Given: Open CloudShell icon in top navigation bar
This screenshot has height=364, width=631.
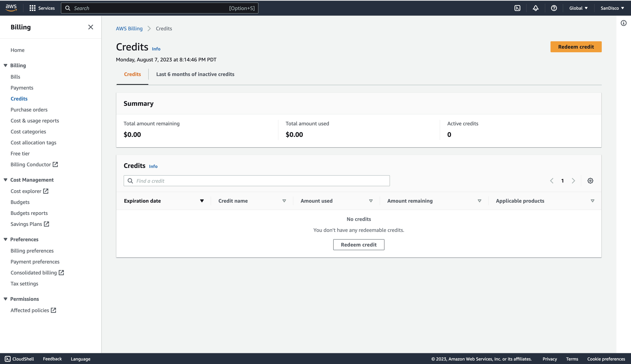Looking at the screenshot, I should 517,8.
